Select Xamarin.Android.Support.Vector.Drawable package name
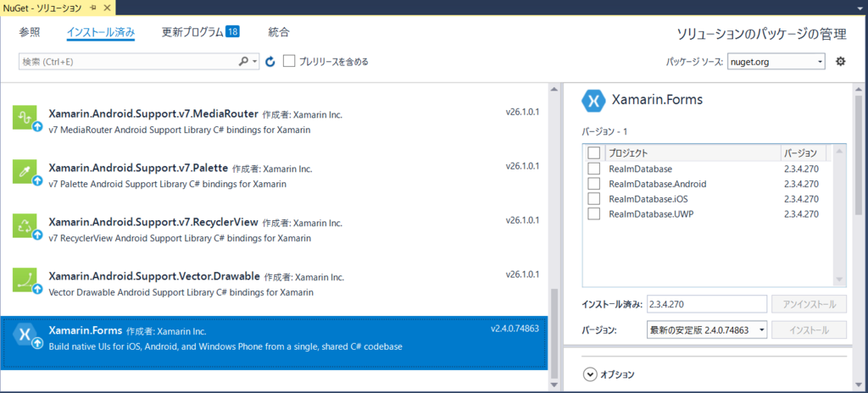The height and width of the screenshot is (393, 868). (x=154, y=275)
